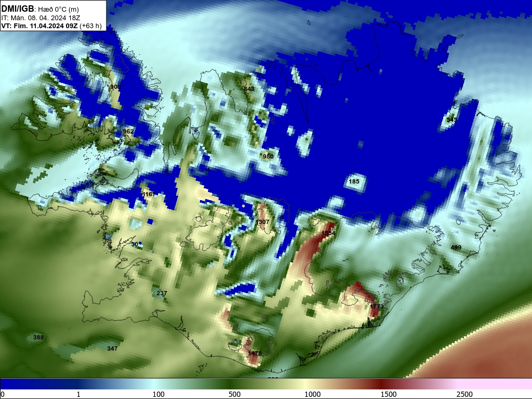Screen dimensions: 532x399
Task: Click the 237 value on the map
Action: click(x=162, y=294)
